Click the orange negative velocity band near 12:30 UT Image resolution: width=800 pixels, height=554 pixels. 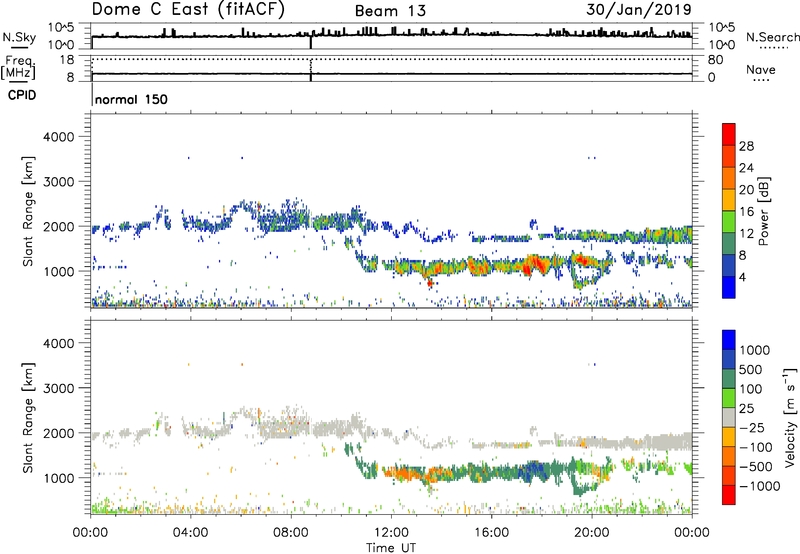coord(406,473)
